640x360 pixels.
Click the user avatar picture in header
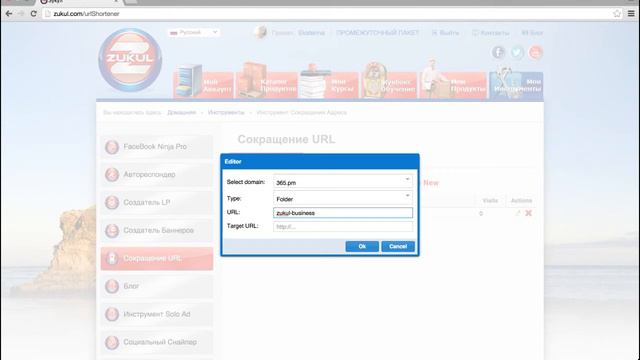coord(260,32)
